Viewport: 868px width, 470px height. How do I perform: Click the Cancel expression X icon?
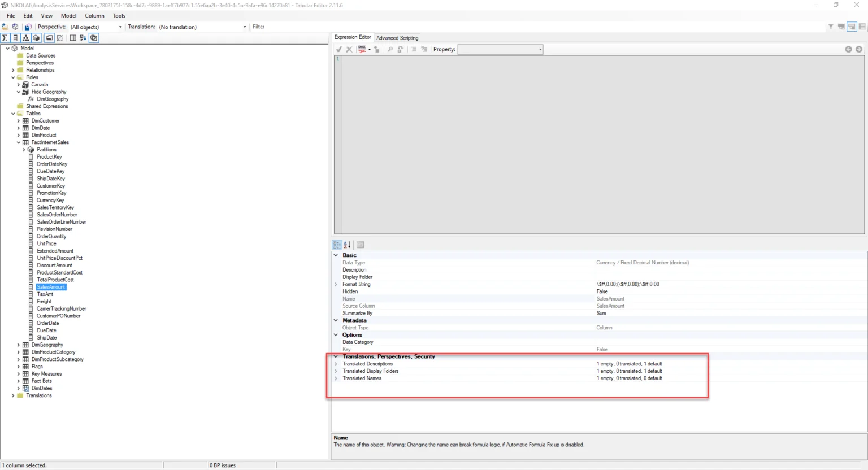coord(349,49)
